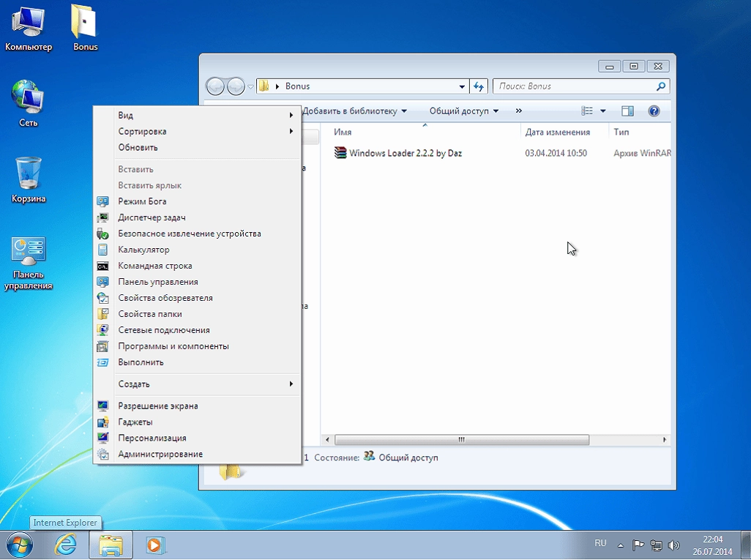Click the scrollbar left arrow
Image resolution: width=751 pixels, height=560 pixels.
point(327,439)
